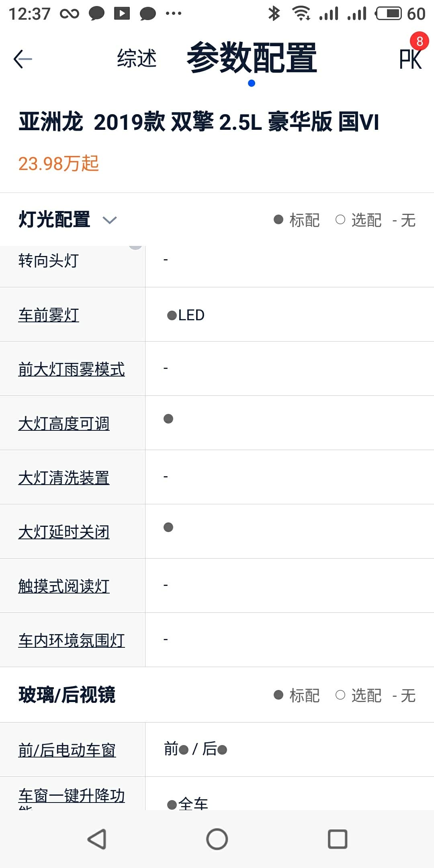Viewport: 434px width, 868px height.
Task: Switch to the 综述 tab
Action: (137, 59)
